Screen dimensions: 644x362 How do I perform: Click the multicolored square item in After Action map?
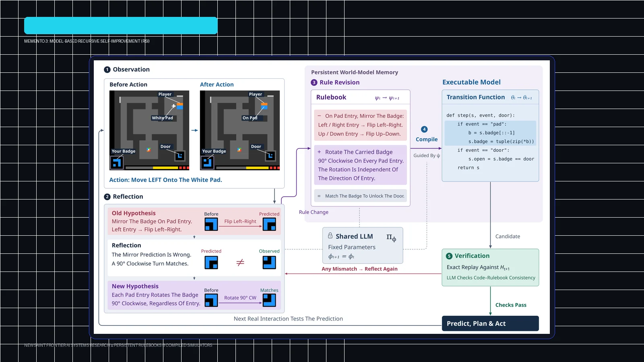239,150
